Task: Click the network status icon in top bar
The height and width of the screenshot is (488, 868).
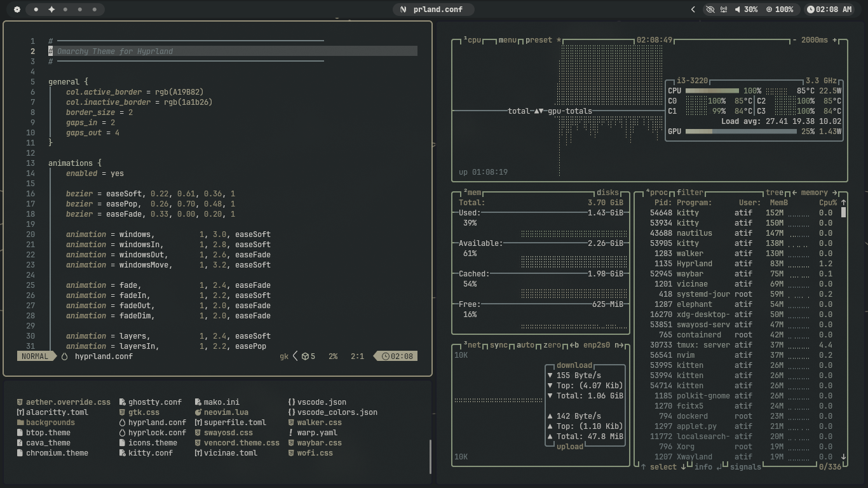Action: pyautogui.click(x=724, y=10)
